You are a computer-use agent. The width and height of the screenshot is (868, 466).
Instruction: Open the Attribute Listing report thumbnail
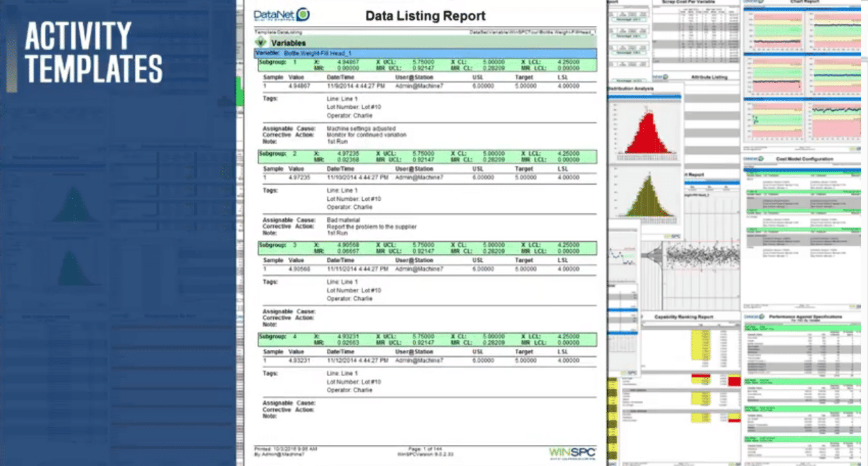709,78
